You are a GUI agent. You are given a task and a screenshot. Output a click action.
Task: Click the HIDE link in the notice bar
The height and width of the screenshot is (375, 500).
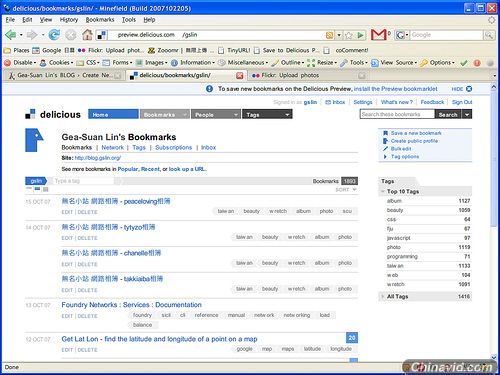coord(457,89)
